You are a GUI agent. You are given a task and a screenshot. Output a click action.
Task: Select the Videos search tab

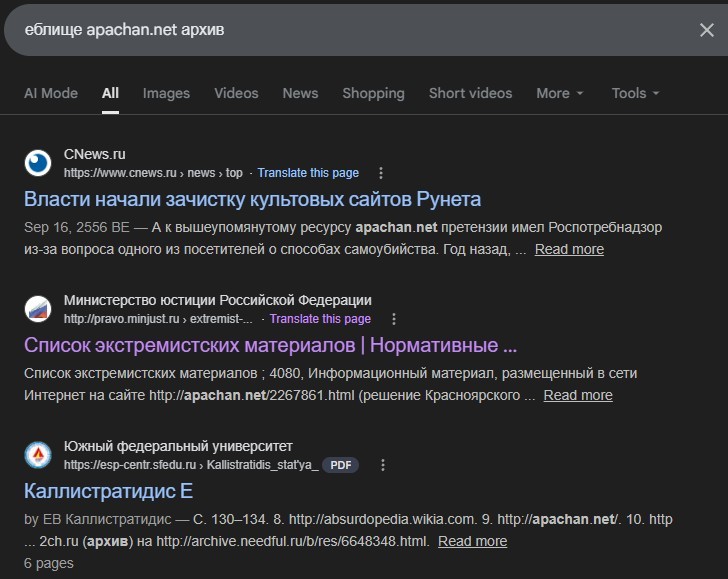coord(236,93)
